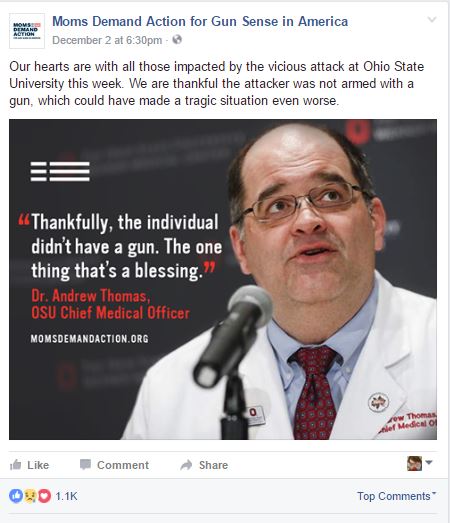
Task: Open Moms Demand Action for Gun Sense page
Action: tap(200, 21)
